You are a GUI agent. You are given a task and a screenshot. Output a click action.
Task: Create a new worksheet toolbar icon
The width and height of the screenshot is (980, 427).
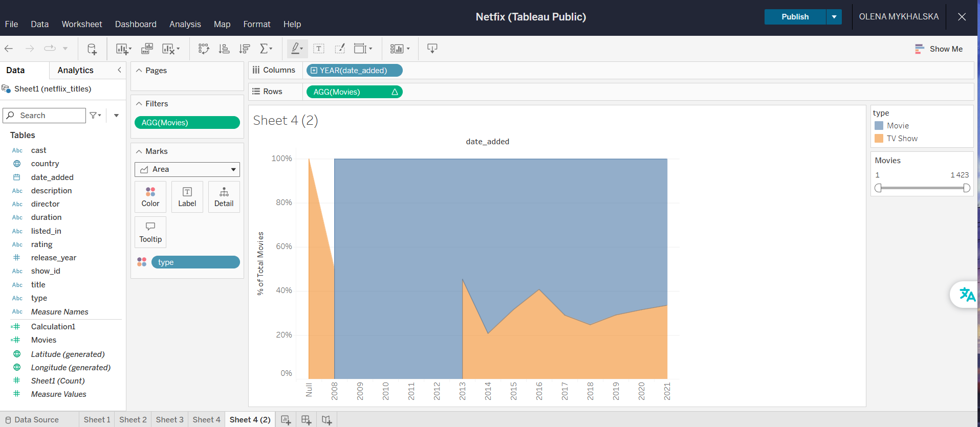click(x=123, y=49)
